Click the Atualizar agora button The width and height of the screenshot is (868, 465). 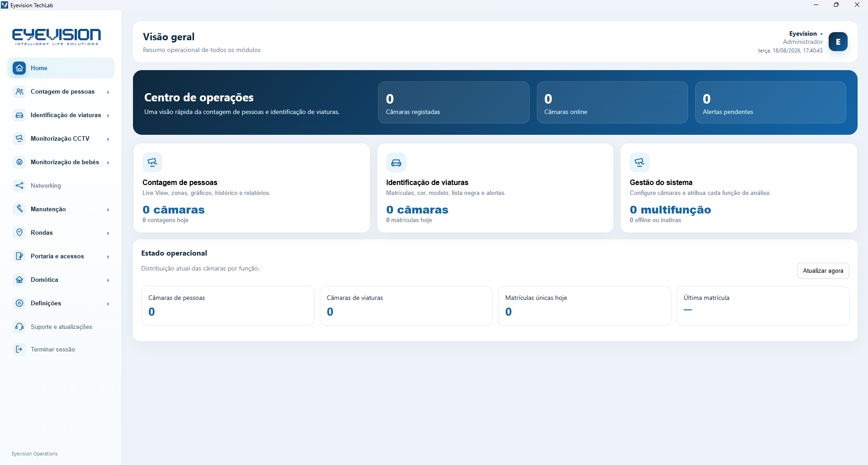coord(823,270)
